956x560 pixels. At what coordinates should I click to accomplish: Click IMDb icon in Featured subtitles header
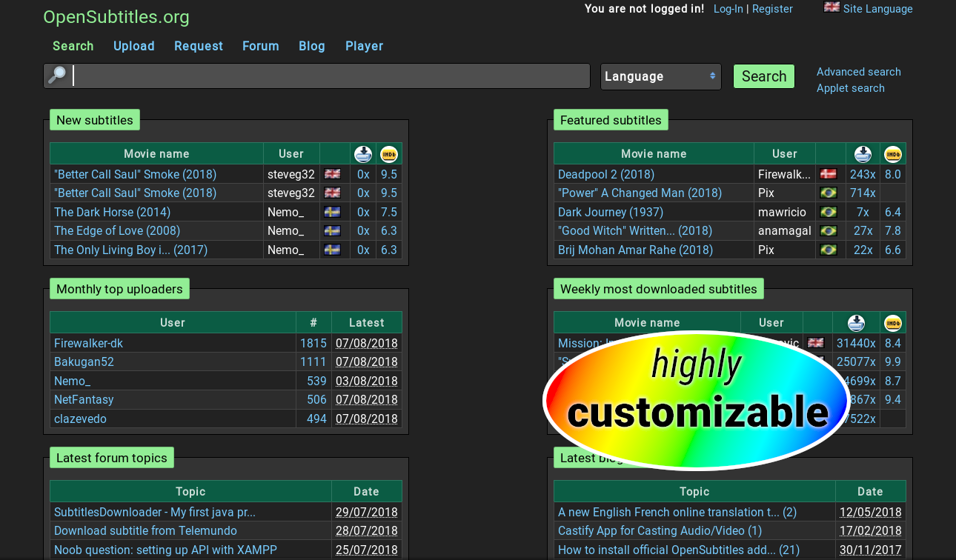coord(893,154)
